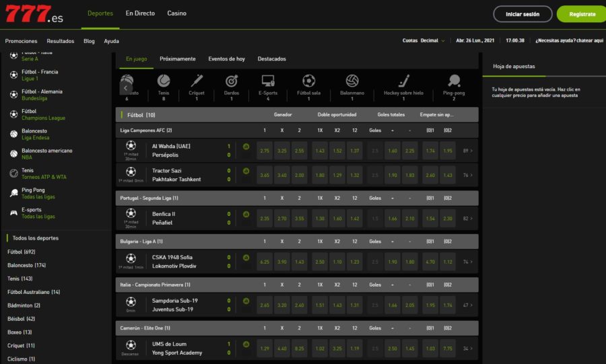Expand 82 more markets for Benfica II match
The height and width of the screenshot is (364, 606).
click(468, 219)
